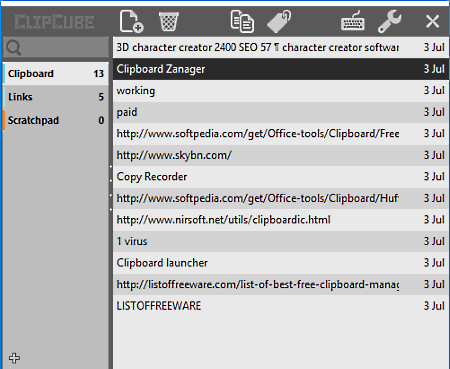Select the '1 virus' entry
Screen dimensions: 450x369
tap(281, 241)
